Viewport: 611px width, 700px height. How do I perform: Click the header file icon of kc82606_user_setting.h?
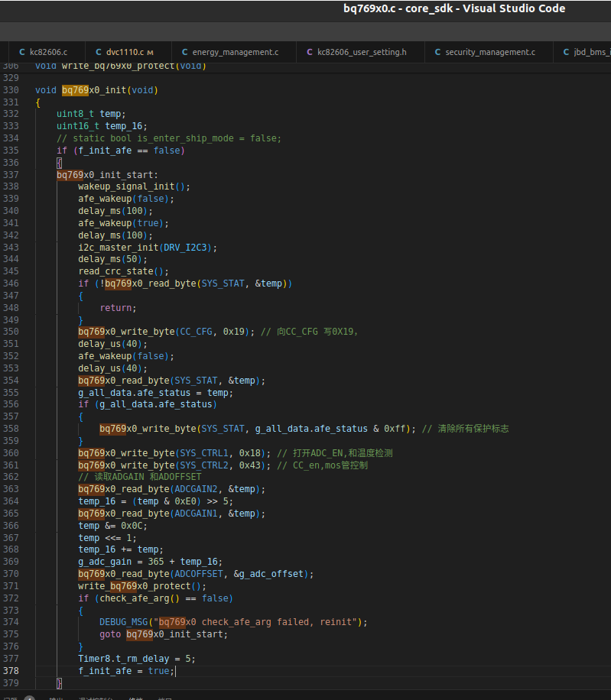click(x=309, y=52)
